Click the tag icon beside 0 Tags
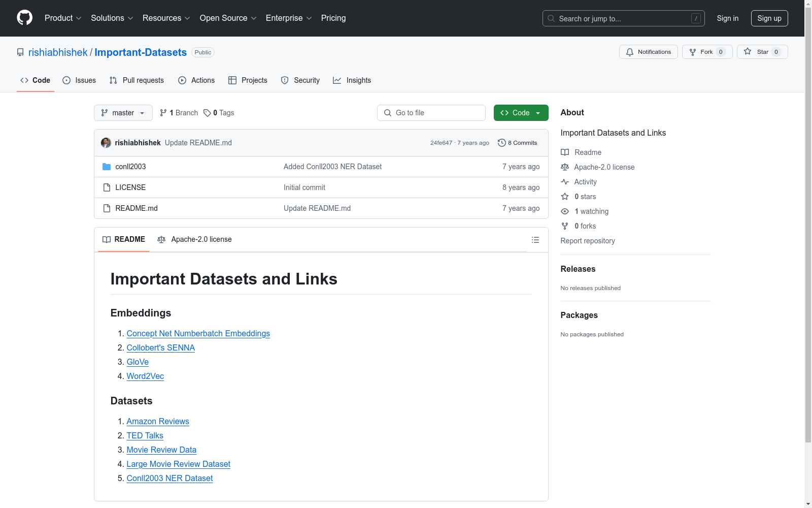Image resolution: width=812 pixels, height=508 pixels. click(x=207, y=113)
